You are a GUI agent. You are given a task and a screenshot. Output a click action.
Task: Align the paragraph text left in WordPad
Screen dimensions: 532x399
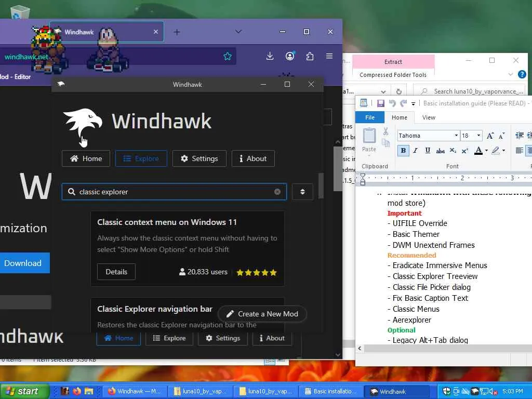(519, 151)
